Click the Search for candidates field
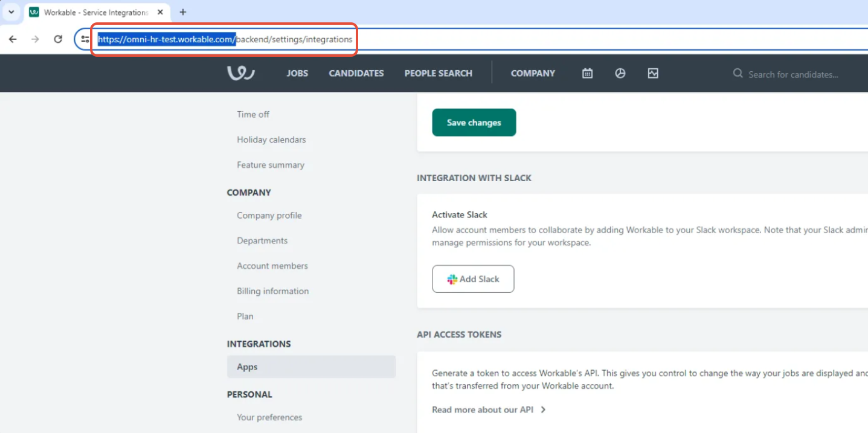 [793, 74]
